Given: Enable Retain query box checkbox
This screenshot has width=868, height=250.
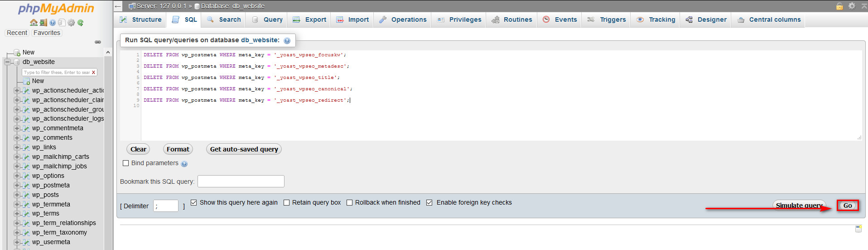Looking at the screenshot, I should pos(286,203).
